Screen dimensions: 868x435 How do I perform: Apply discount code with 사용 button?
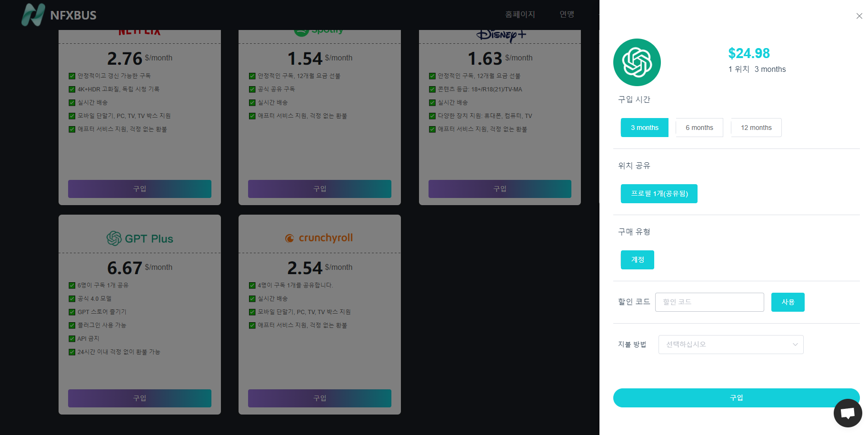point(788,302)
